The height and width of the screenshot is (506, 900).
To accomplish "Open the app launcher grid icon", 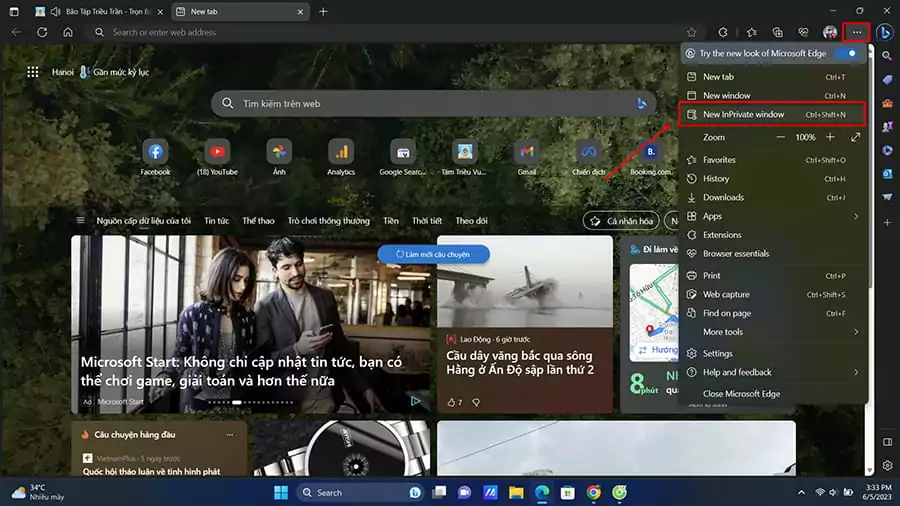I will [33, 72].
